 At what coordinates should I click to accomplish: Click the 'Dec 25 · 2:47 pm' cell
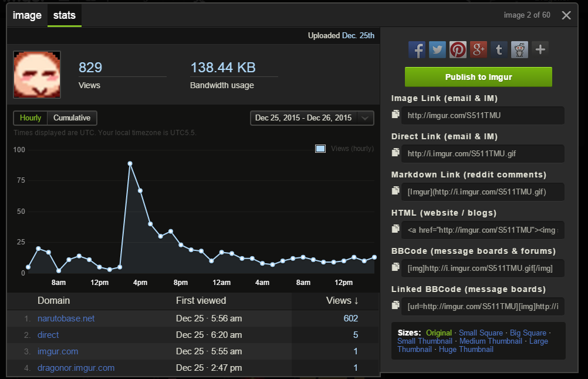click(209, 368)
